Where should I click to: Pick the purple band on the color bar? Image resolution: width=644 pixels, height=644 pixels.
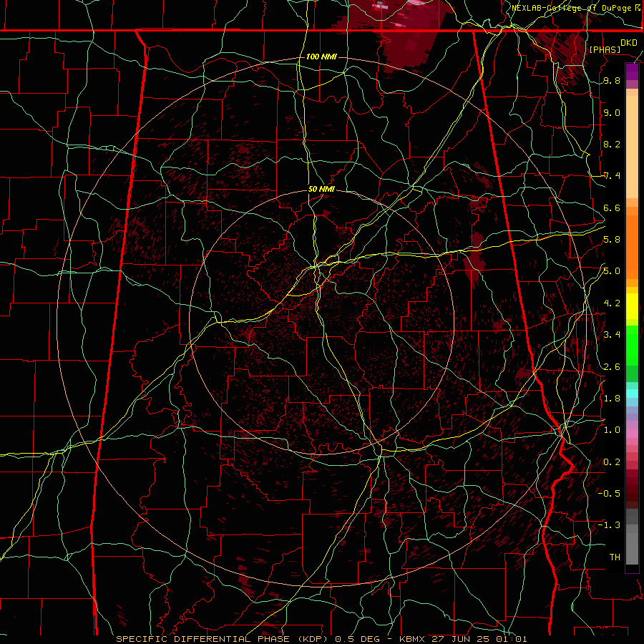632,72
